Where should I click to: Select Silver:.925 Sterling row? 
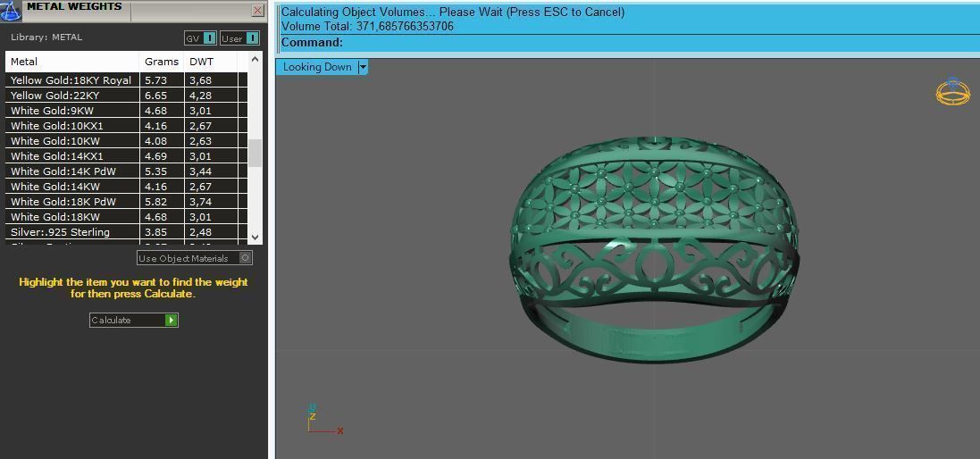tap(127, 231)
